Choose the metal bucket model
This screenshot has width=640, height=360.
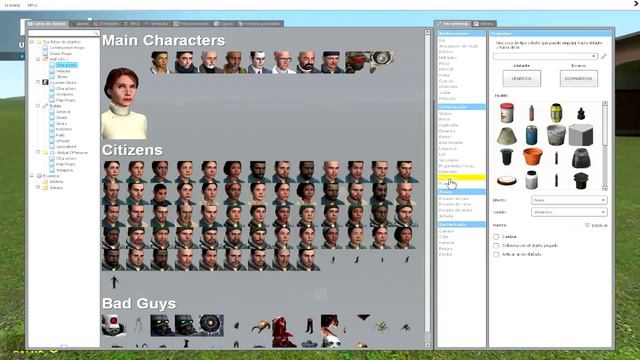pyautogui.click(x=556, y=136)
